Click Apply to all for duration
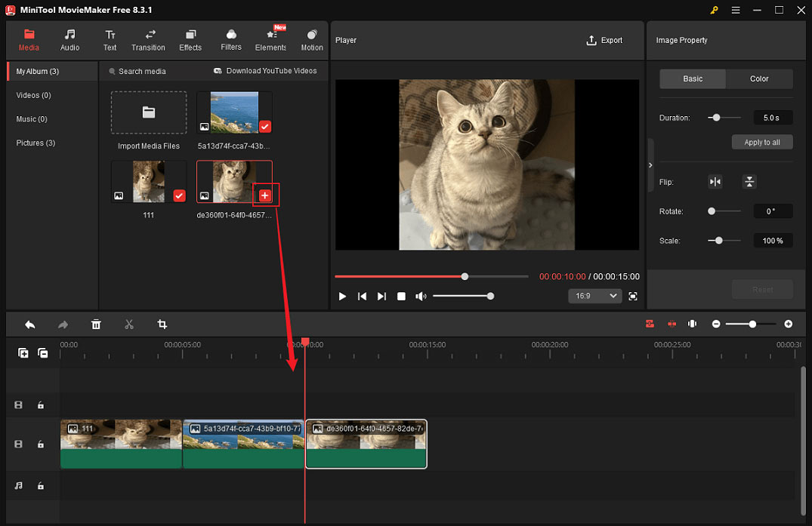 coord(761,141)
